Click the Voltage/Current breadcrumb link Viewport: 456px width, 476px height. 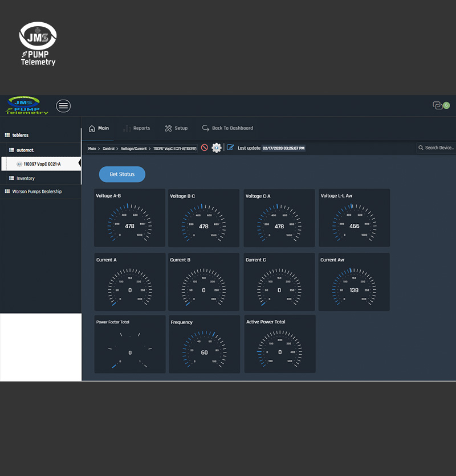133,149
